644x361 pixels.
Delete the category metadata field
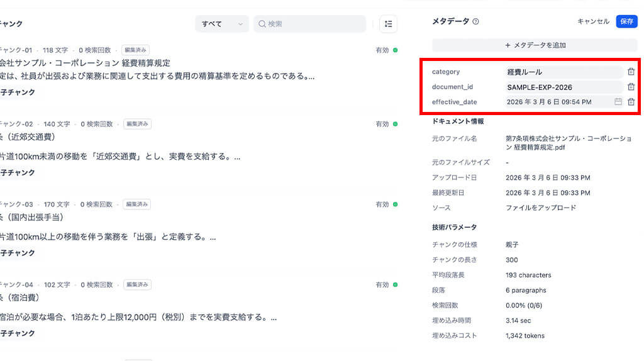tap(631, 72)
